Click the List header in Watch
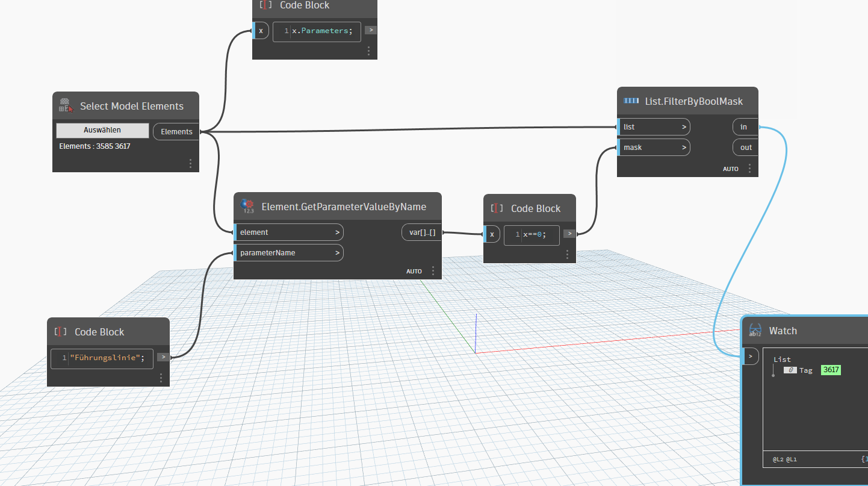This screenshot has height=486, width=868. click(782, 360)
